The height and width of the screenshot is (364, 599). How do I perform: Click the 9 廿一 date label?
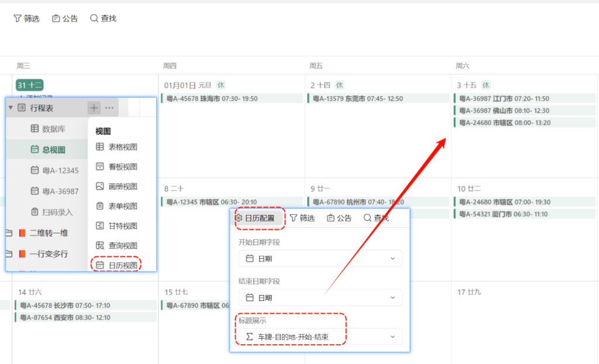tap(320, 189)
